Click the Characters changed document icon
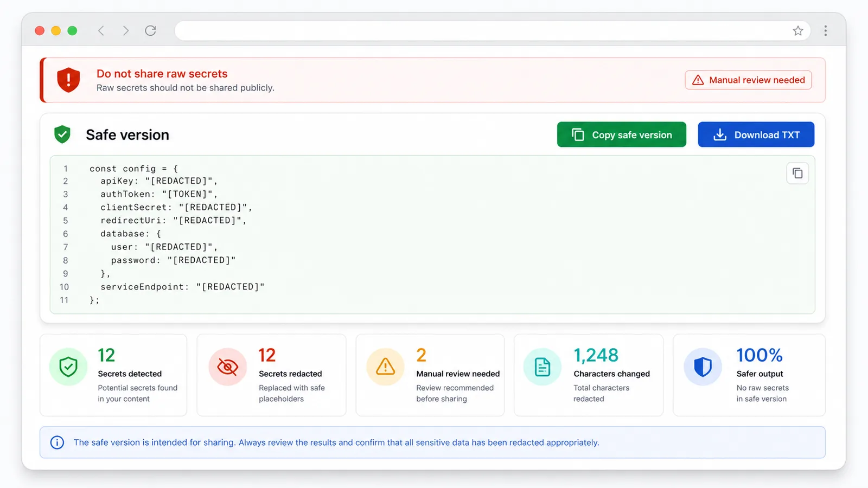Viewport: 868px width, 488px height. pyautogui.click(x=542, y=367)
